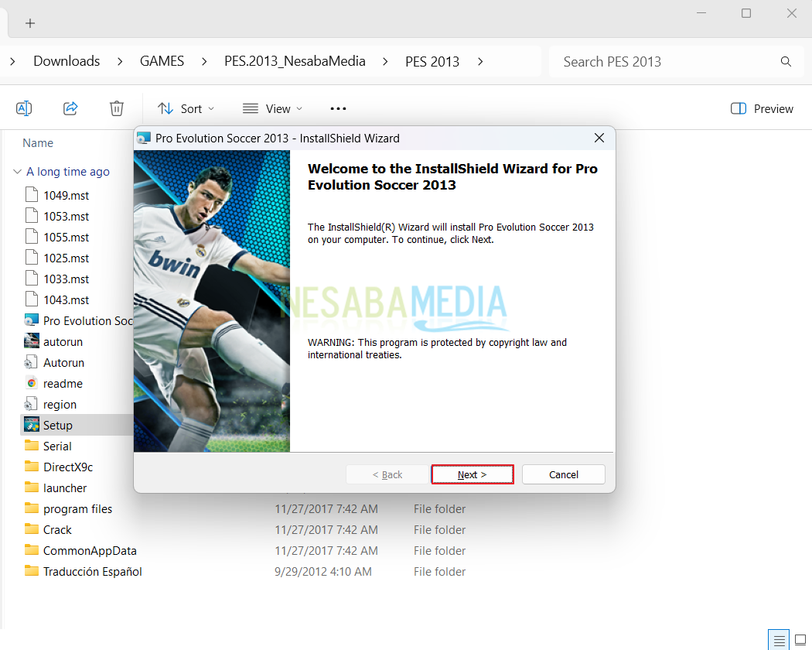Navigate to PES.2013_NesabaMedia in breadcrumb
The width and height of the screenshot is (812, 650).
(x=295, y=61)
